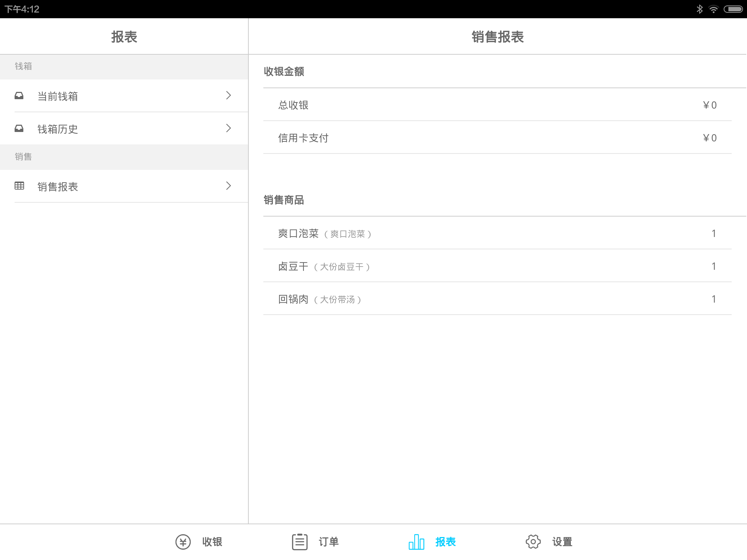Select the 回锅肉 product row
Screen dimensions: 747x560
[498, 299]
